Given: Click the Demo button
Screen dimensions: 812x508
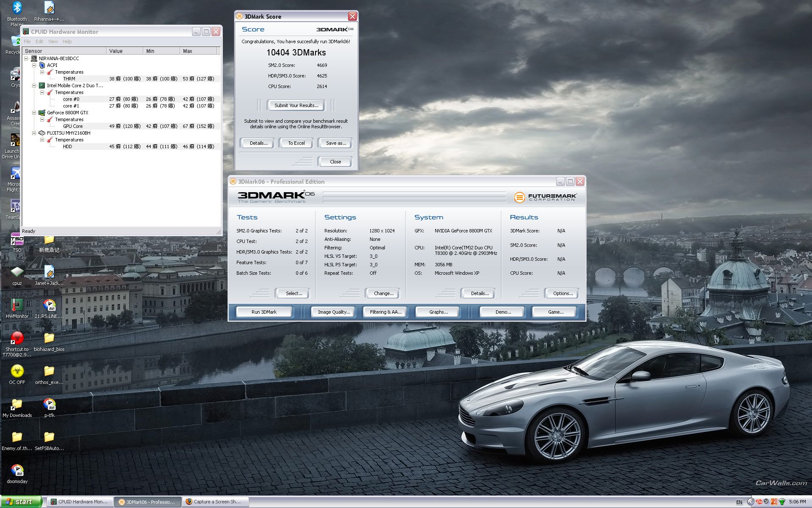Looking at the screenshot, I should (x=503, y=312).
